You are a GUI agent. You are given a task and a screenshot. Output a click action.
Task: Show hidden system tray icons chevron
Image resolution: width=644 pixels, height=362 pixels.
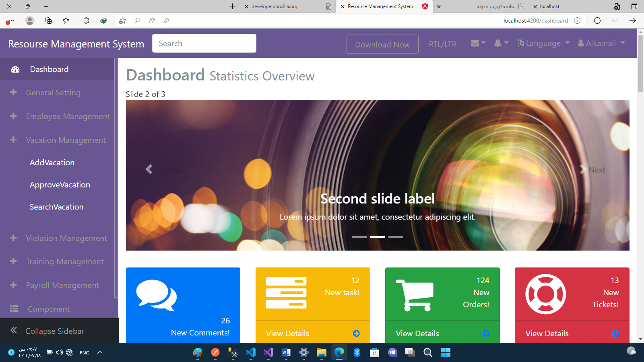100,353
